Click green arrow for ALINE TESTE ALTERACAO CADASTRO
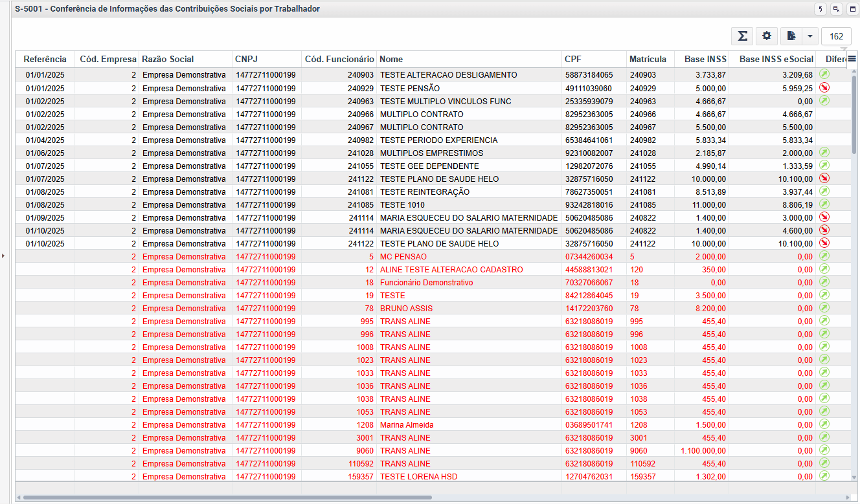The height and width of the screenshot is (504, 860). (824, 268)
